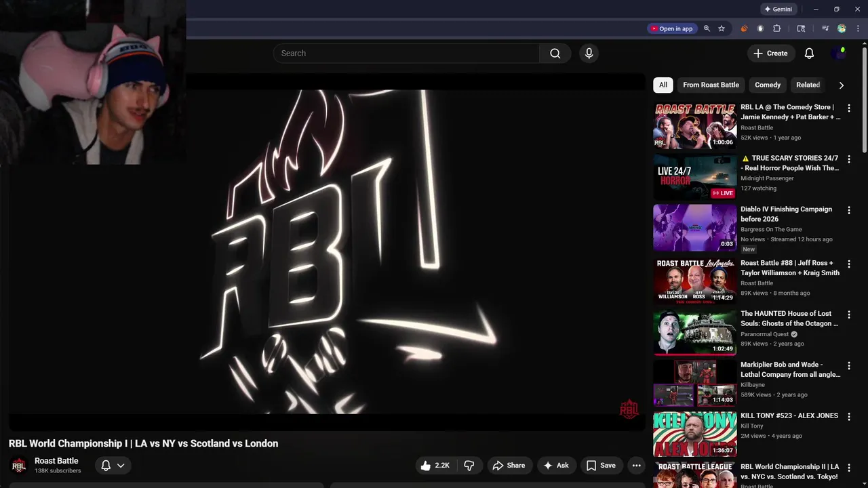Viewport: 868px width, 488px height.
Task: Open Roast Battle channel name below video
Action: click(56, 461)
